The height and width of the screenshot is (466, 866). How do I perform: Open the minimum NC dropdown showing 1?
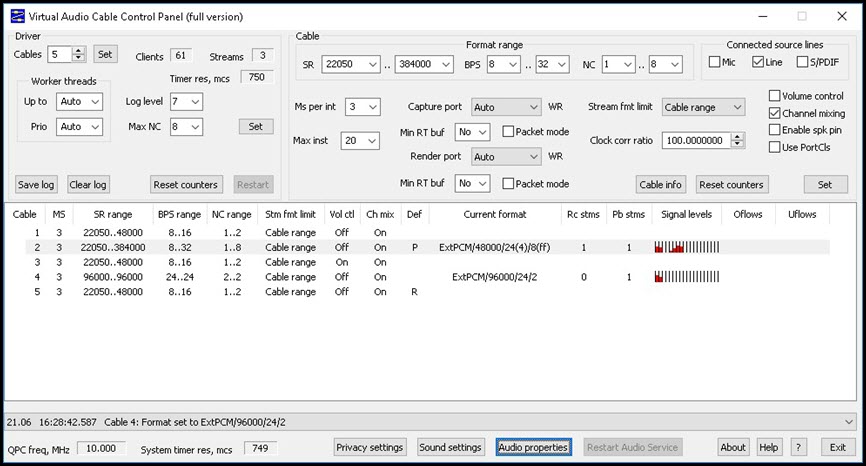619,64
